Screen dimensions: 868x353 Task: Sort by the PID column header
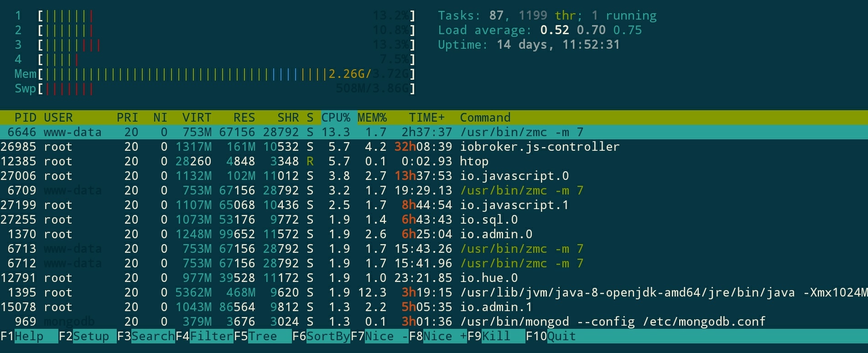pos(25,118)
